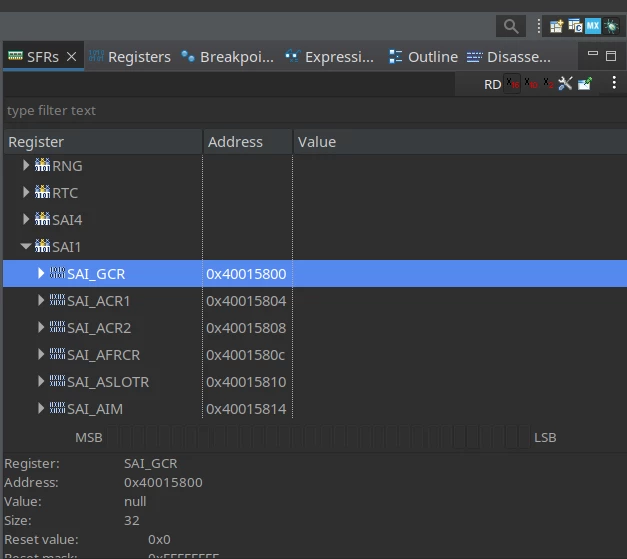Click the Open Perspective icon

[556, 26]
